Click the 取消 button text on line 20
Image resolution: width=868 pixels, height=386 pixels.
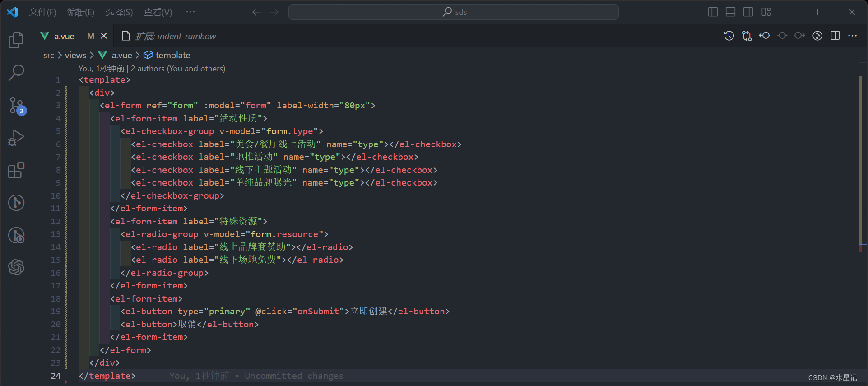tap(187, 324)
